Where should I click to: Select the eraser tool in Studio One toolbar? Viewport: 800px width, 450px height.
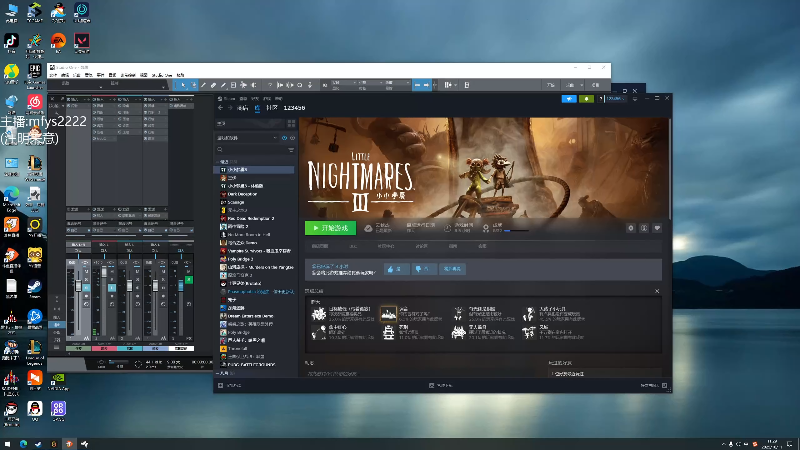(213, 85)
